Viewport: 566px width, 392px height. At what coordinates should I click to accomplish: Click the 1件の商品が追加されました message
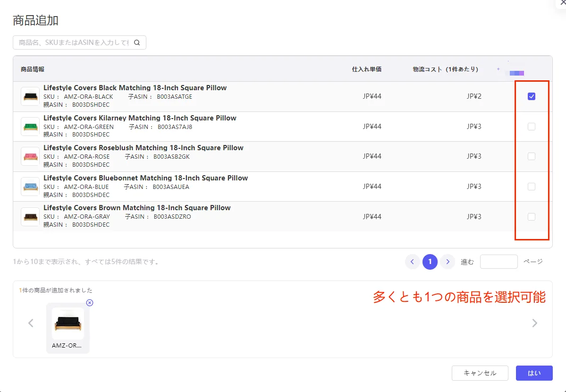point(56,290)
